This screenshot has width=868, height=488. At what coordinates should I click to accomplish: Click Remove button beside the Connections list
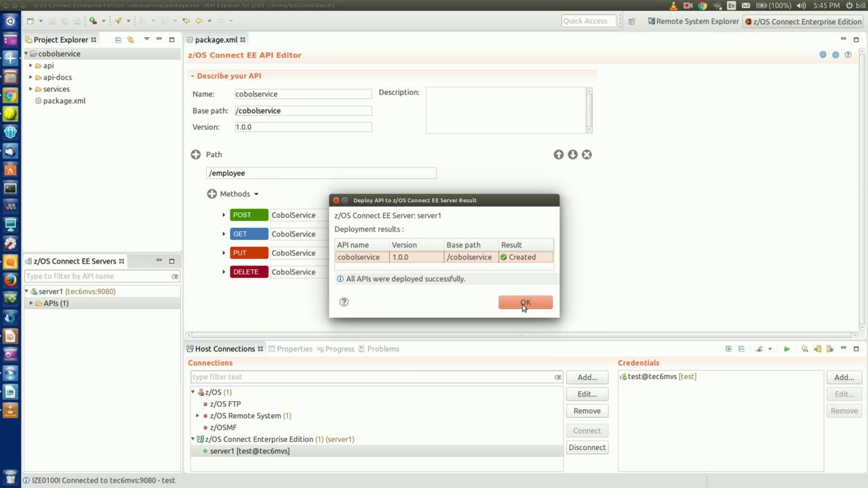tap(587, 411)
